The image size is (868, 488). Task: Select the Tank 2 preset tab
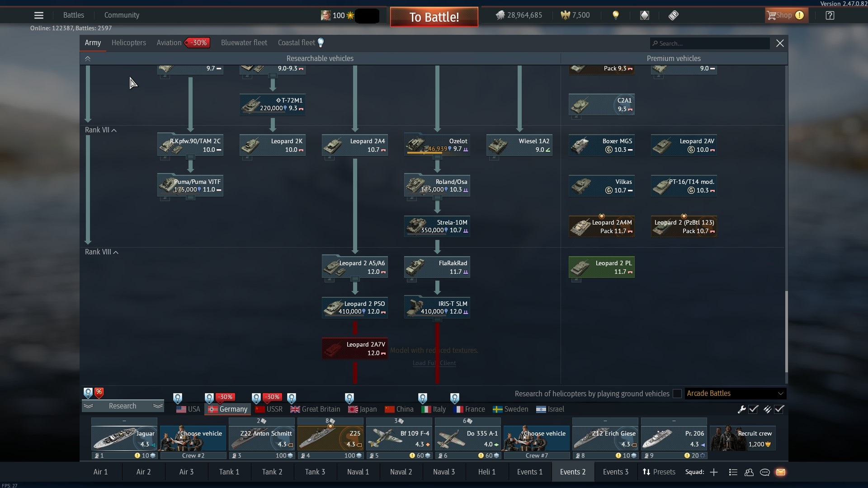click(x=272, y=472)
